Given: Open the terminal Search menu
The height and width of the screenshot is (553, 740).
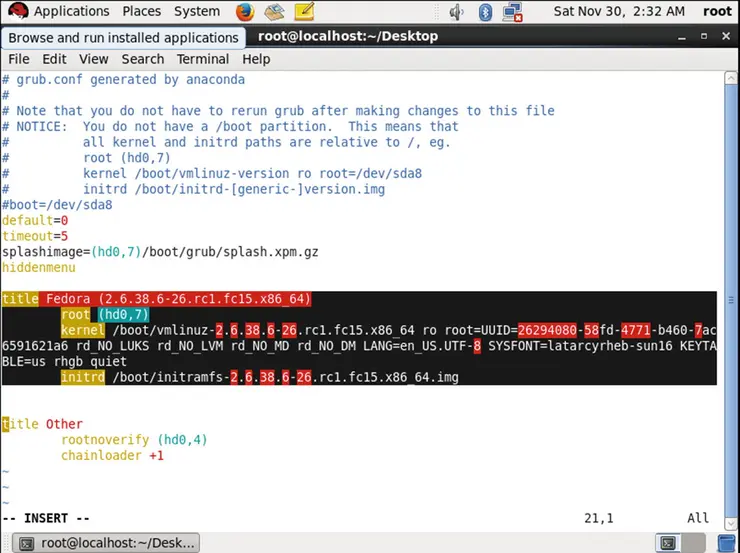Looking at the screenshot, I should 142,59.
